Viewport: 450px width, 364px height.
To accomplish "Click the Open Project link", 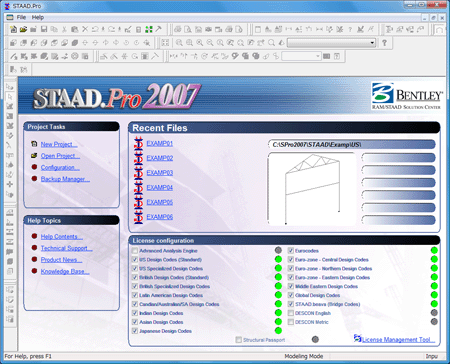I will click(60, 156).
